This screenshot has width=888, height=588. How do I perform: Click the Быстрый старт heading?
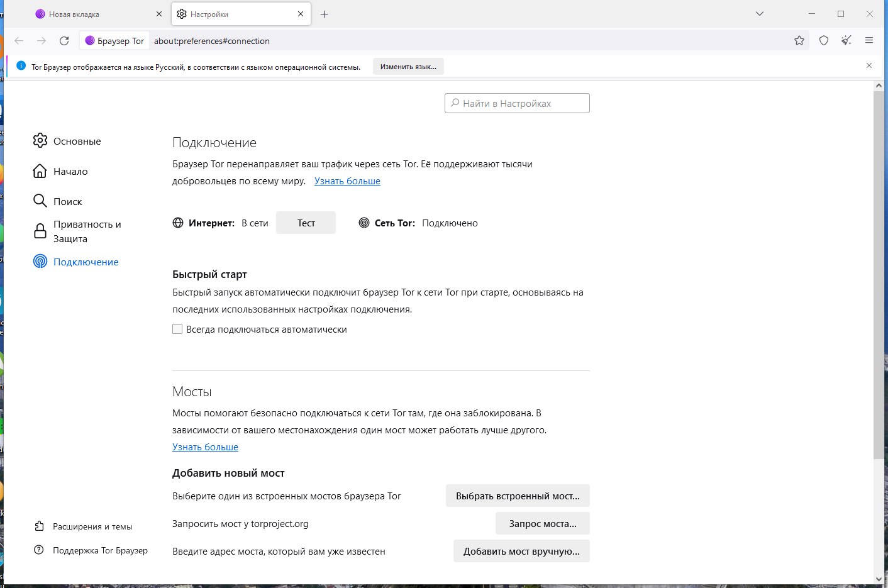coord(209,274)
